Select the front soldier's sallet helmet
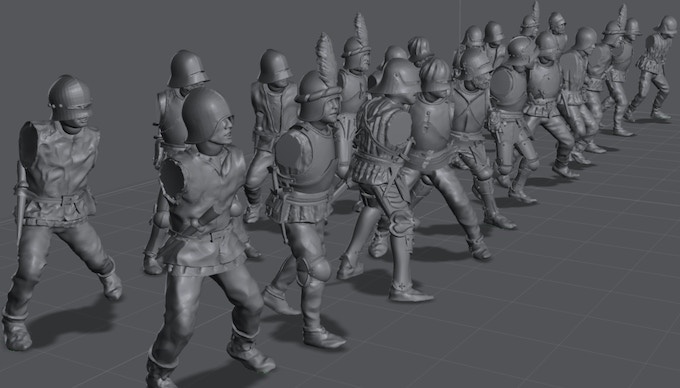 point(206,116)
